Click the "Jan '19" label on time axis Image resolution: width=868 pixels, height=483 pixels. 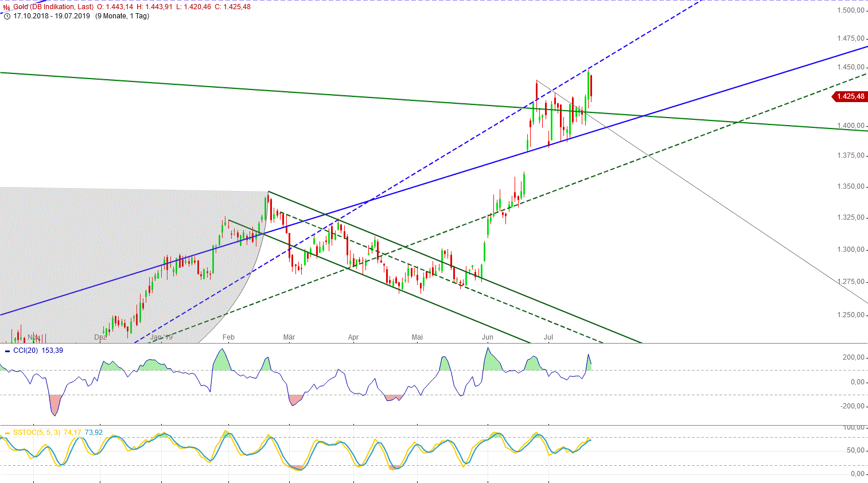[161, 337]
